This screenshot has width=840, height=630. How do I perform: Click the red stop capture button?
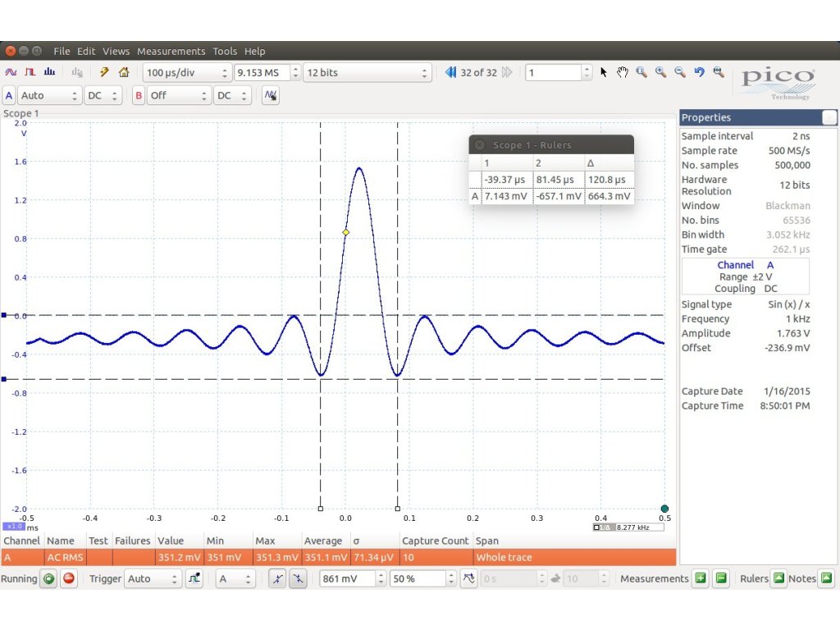tap(69, 578)
